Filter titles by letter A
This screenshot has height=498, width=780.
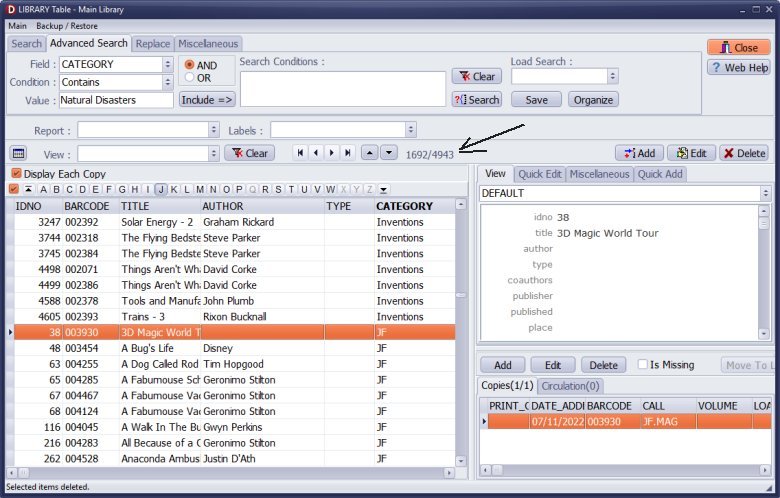point(43,189)
